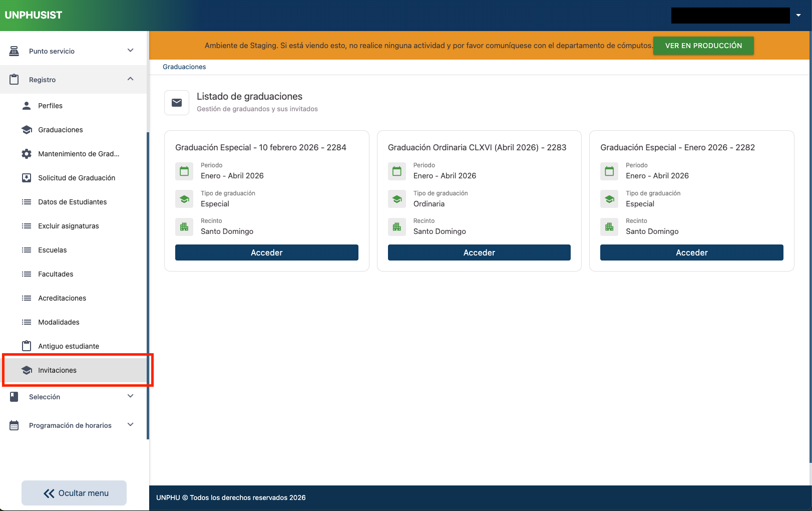The height and width of the screenshot is (511, 812).
Task: Collapse the Registro menu section
Action: click(130, 79)
